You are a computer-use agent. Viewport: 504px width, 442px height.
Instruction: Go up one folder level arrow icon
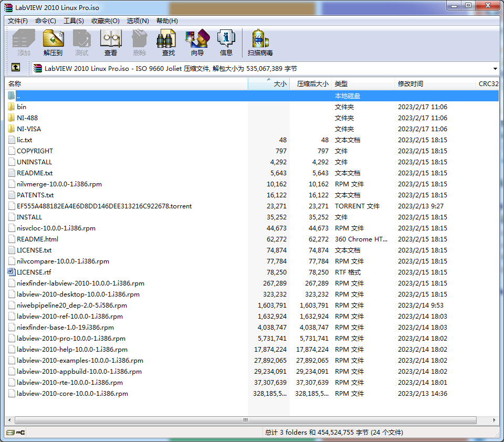[x=16, y=68]
